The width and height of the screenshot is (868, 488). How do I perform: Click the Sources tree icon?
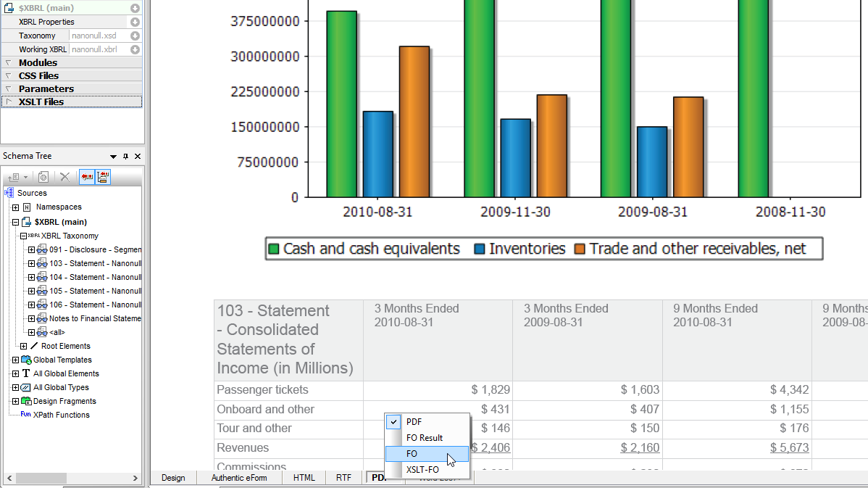9,193
